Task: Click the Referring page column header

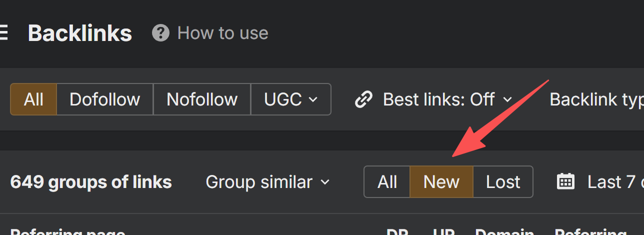Action: [67, 231]
